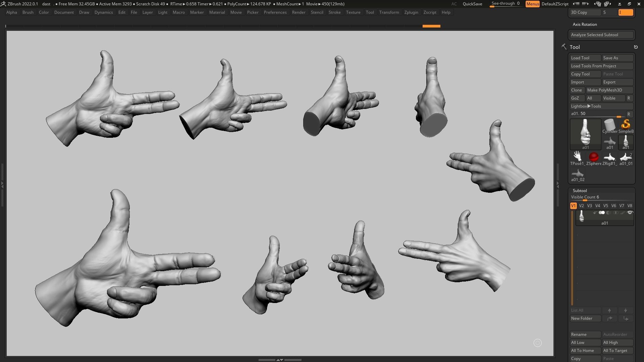Activate visibility set V1
The image size is (644, 362).
[x=573, y=206]
